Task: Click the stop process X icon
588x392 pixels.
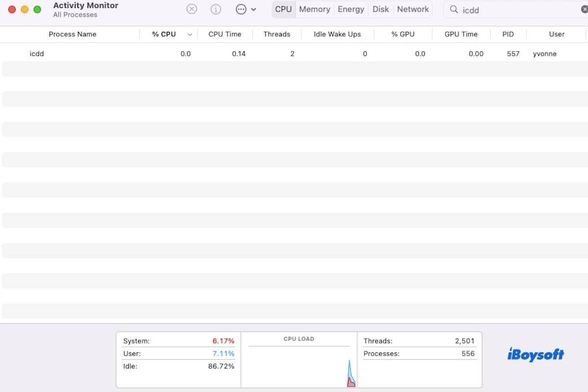Action: tap(192, 9)
